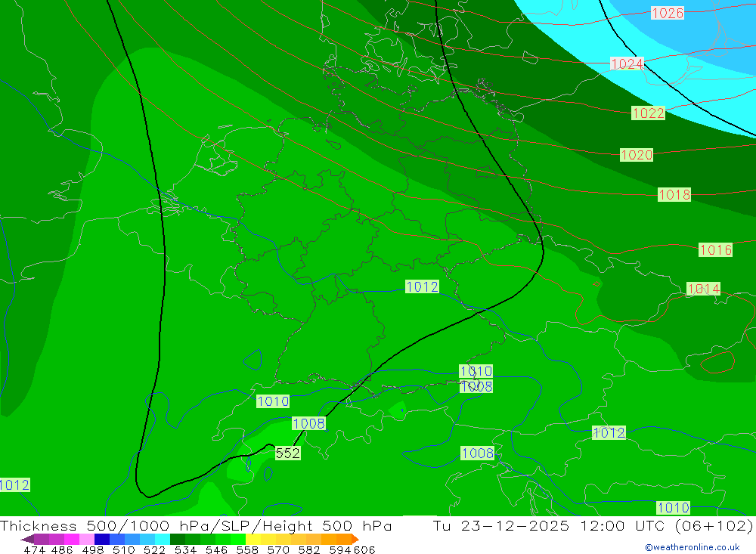This screenshot has height=554, width=756.
Task: Pick the brightest lime green swatch above 558
Action: (x=238, y=539)
